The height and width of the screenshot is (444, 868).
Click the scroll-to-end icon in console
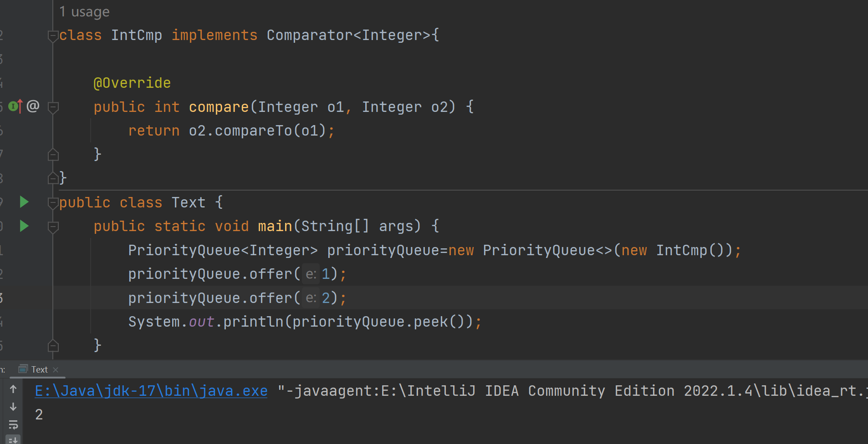click(13, 440)
